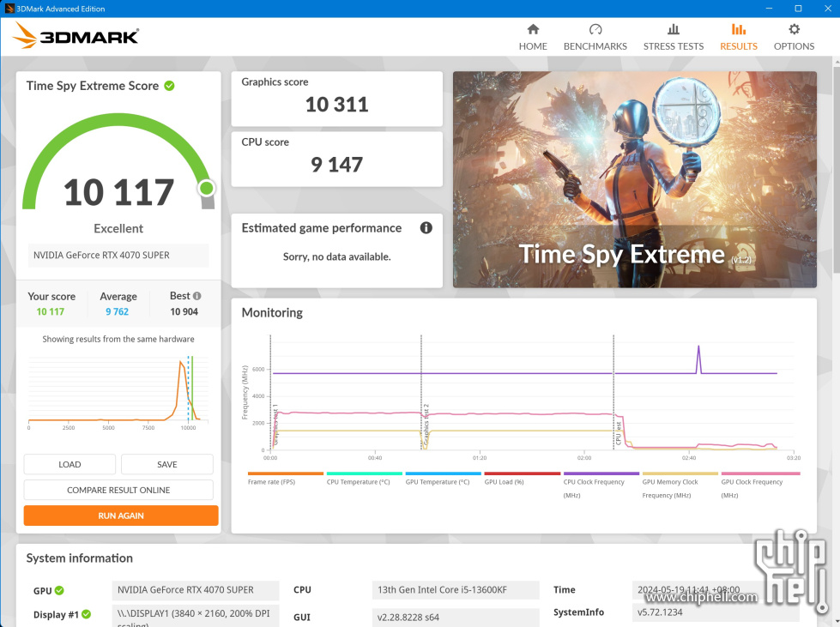
Task: Open the Benchmarks tab
Action: [x=595, y=37]
